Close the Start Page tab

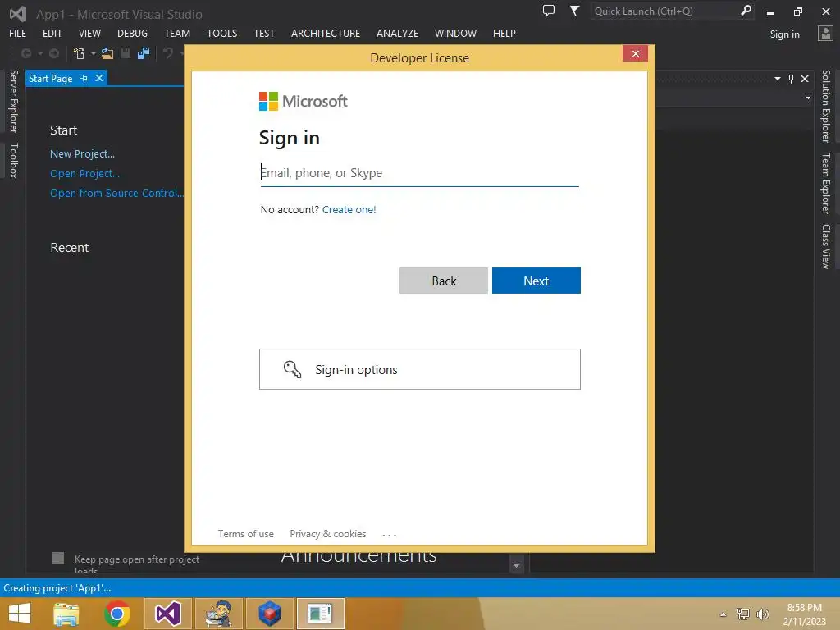pyautogui.click(x=99, y=78)
